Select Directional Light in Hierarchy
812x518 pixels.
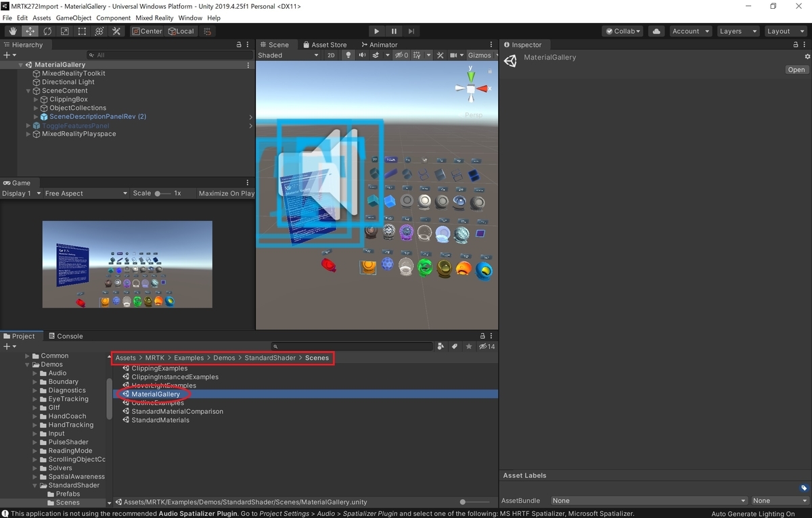tap(68, 82)
